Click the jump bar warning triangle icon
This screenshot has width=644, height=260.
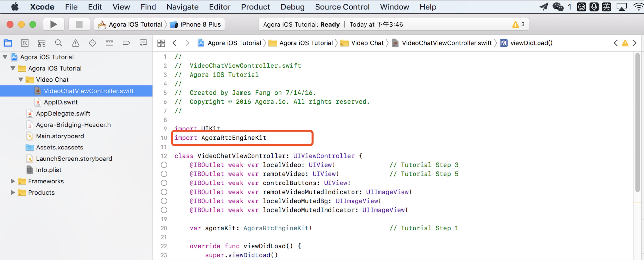point(625,43)
